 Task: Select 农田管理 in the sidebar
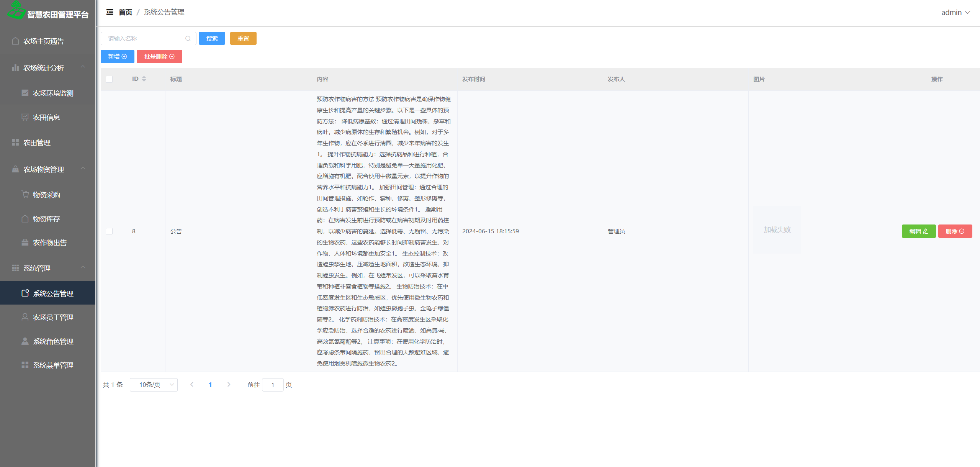click(37, 143)
